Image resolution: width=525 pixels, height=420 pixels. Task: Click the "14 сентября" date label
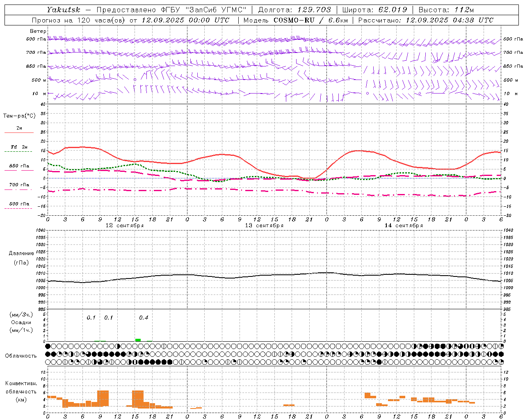click(404, 226)
